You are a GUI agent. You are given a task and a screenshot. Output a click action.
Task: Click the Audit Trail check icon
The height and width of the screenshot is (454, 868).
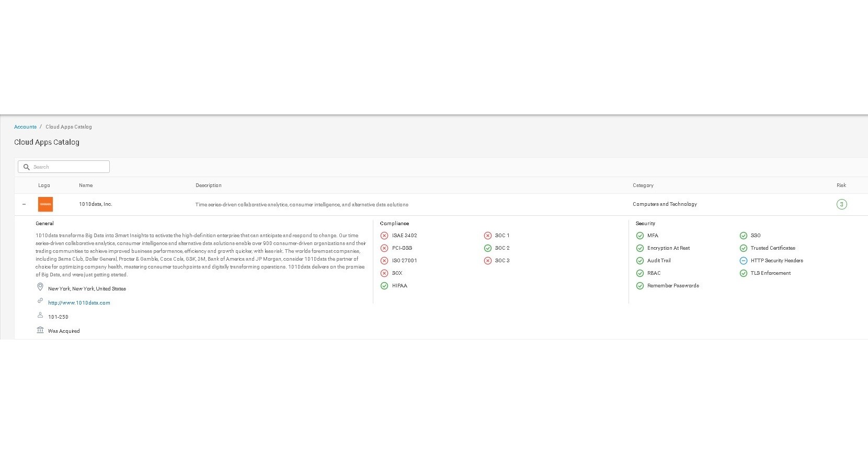pyautogui.click(x=639, y=261)
